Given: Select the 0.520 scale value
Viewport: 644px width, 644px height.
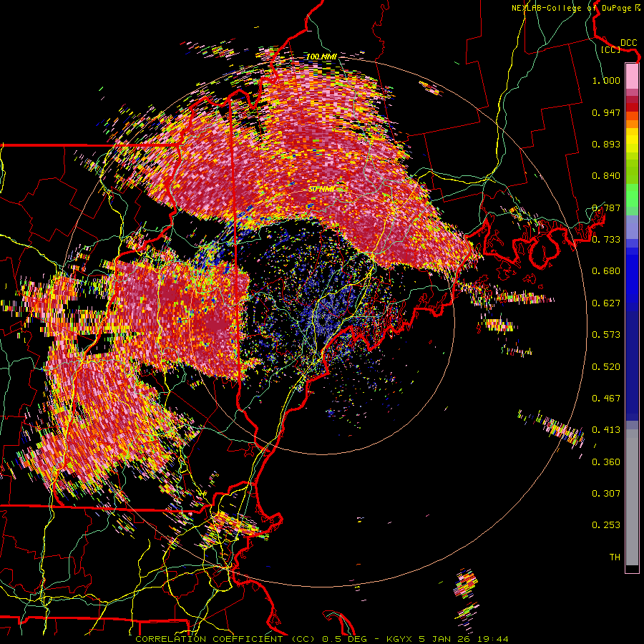Looking at the screenshot, I should (606, 367).
